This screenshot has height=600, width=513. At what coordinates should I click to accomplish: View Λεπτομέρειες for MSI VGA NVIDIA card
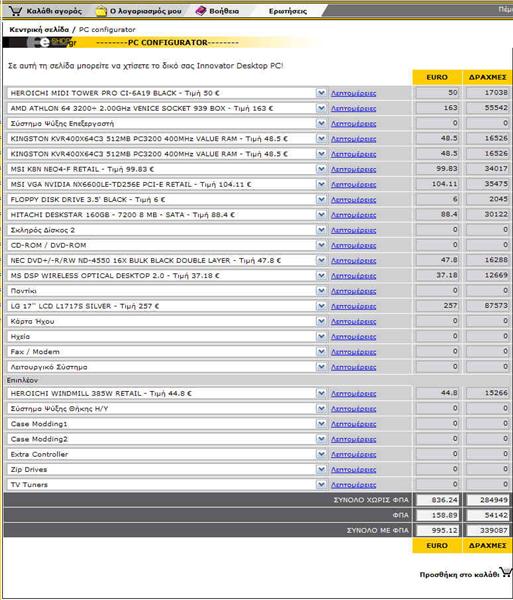pos(353,184)
